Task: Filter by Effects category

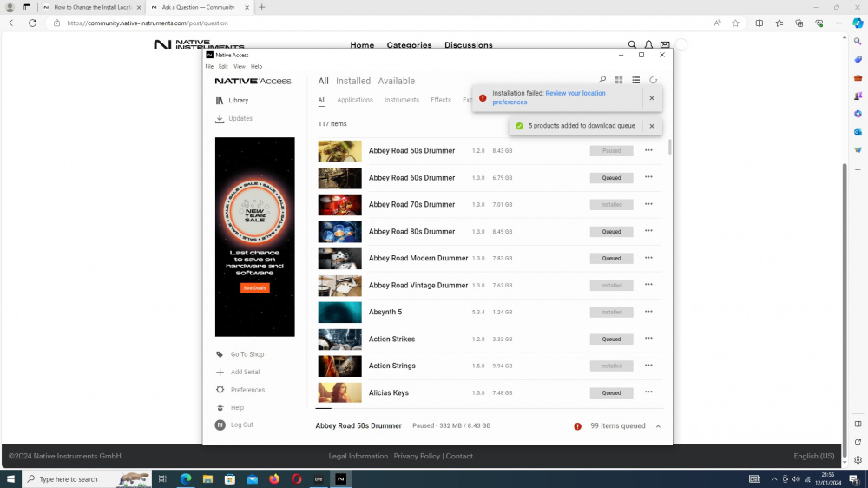Action: pyautogui.click(x=441, y=100)
